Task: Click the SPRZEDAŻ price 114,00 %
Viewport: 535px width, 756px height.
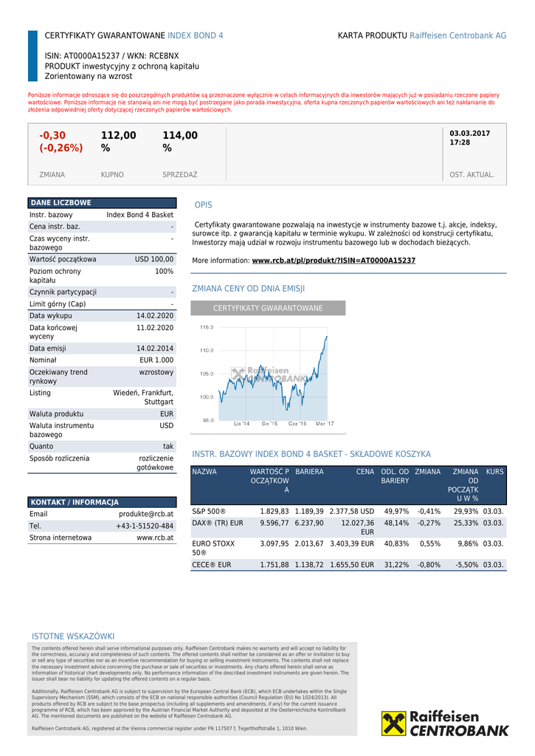Action: (x=180, y=142)
